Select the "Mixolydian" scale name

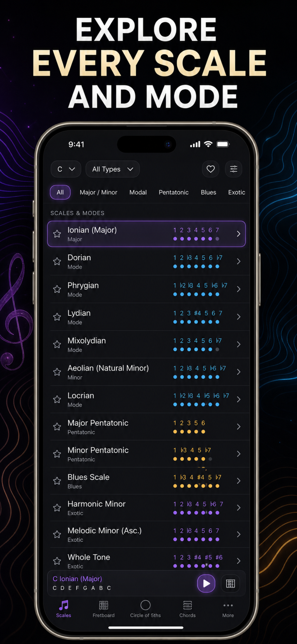tap(87, 341)
